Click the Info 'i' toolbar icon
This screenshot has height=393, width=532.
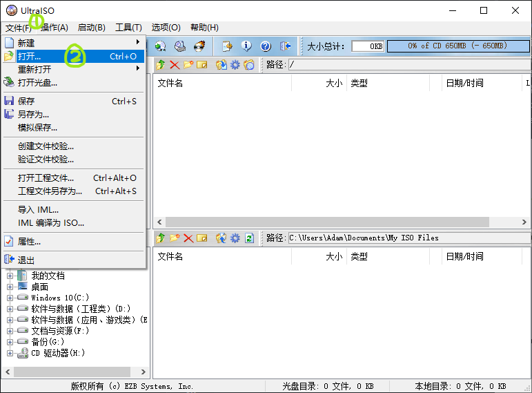pyautogui.click(x=246, y=46)
